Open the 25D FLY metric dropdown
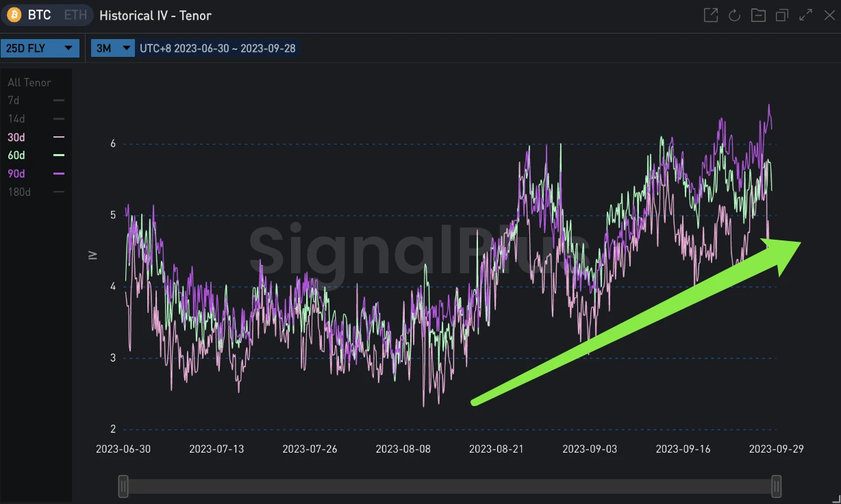Screen dimensions: 841x504 (x=40, y=49)
